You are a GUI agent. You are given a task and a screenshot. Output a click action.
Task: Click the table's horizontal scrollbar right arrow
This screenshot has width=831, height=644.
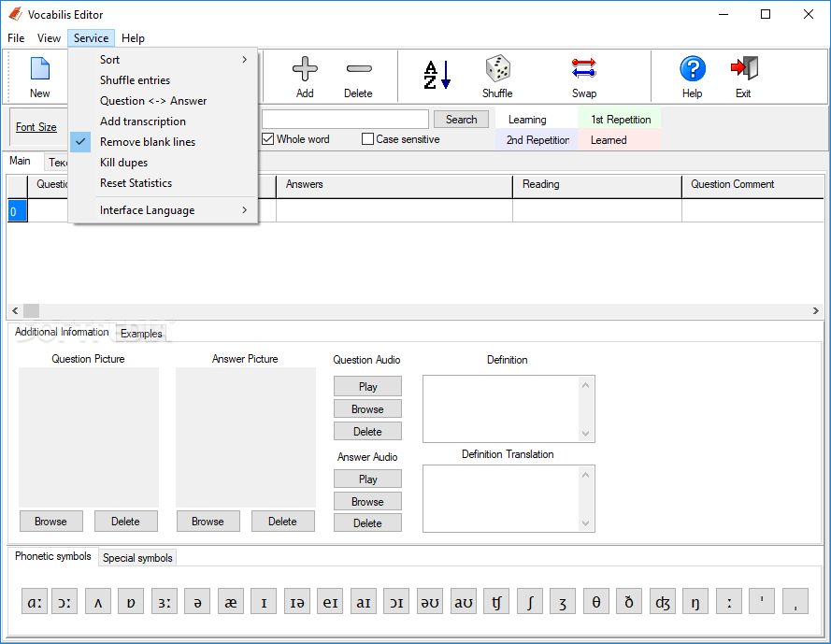click(x=816, y=310)
